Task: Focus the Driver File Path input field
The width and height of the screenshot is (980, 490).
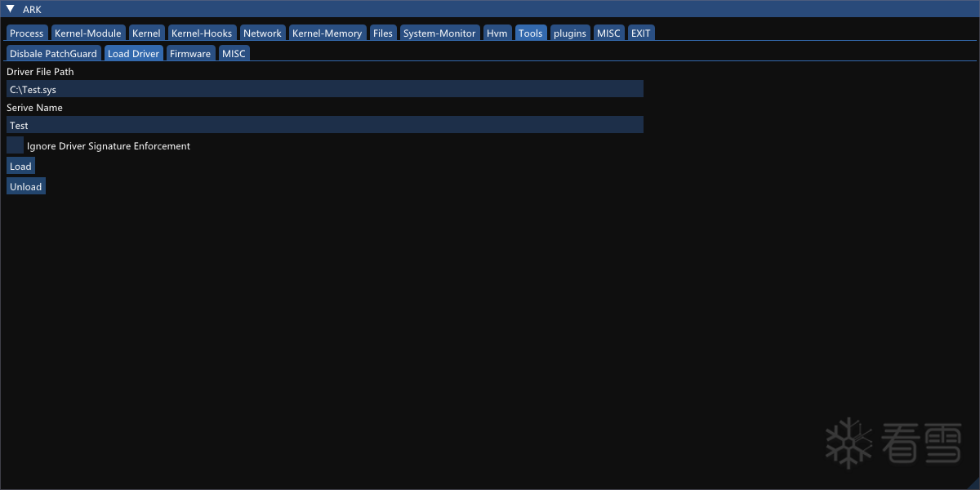Action: point(325,89)
